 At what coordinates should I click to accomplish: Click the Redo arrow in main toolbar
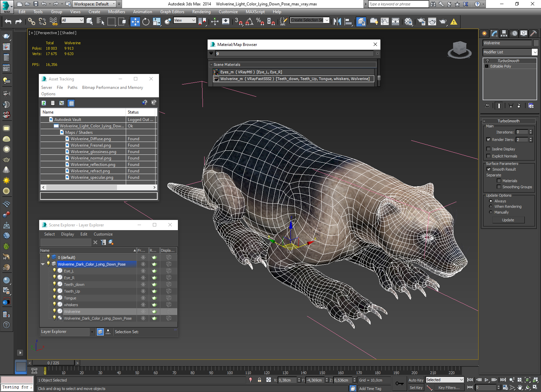19,21
